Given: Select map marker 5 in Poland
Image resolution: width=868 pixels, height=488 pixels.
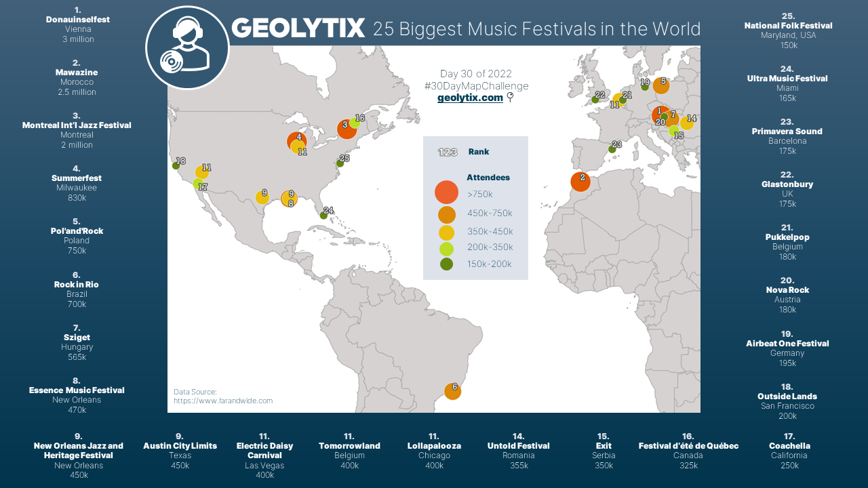Looking at the screenshot, I should (x=661, y=85).
